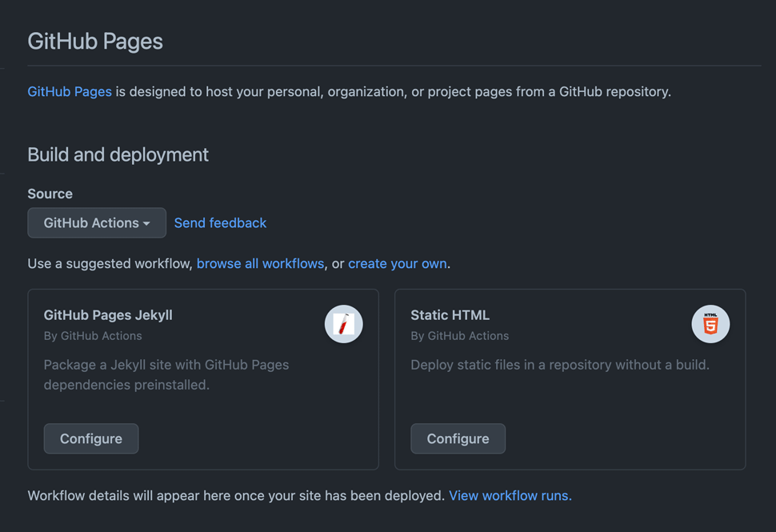The height and width of the screenshot is (532, 776).
Task: Open the GitHub Actions source dropdown
Action: [x=97, y=222]
